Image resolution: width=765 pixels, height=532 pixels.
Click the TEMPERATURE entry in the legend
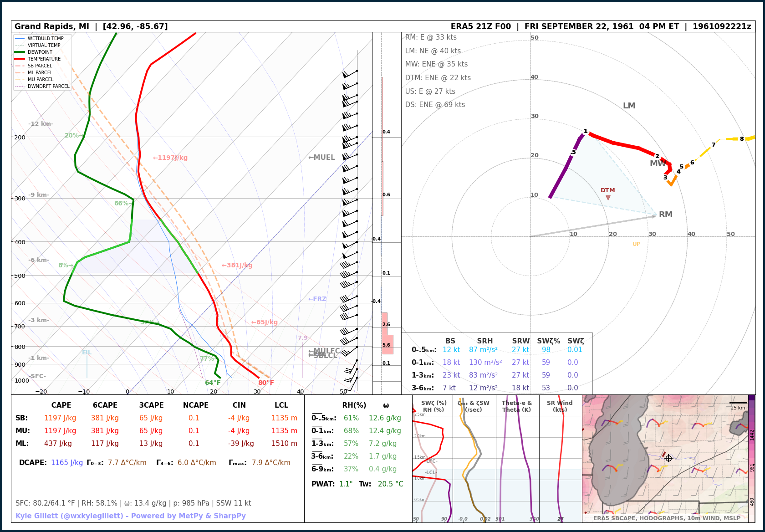click(x=44, y=59)
